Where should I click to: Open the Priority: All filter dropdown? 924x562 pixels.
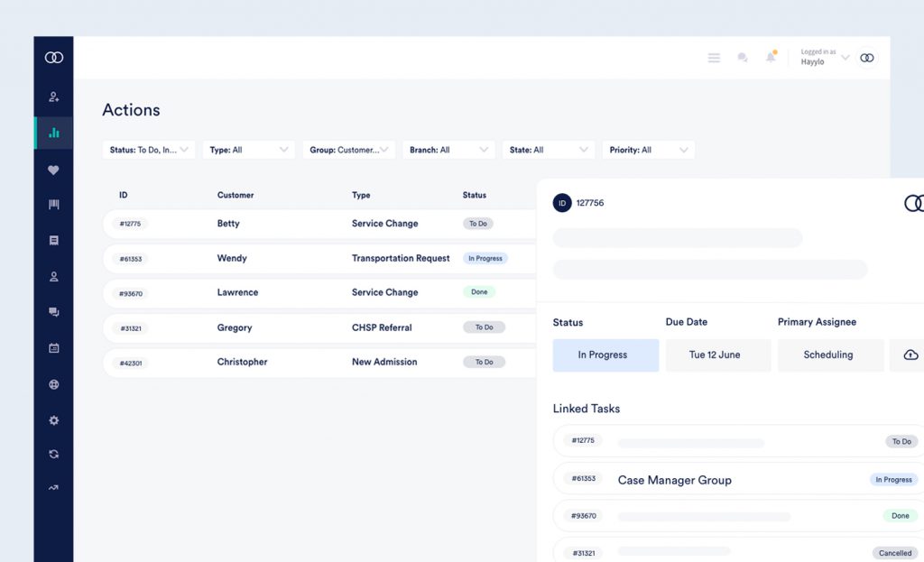648,150
